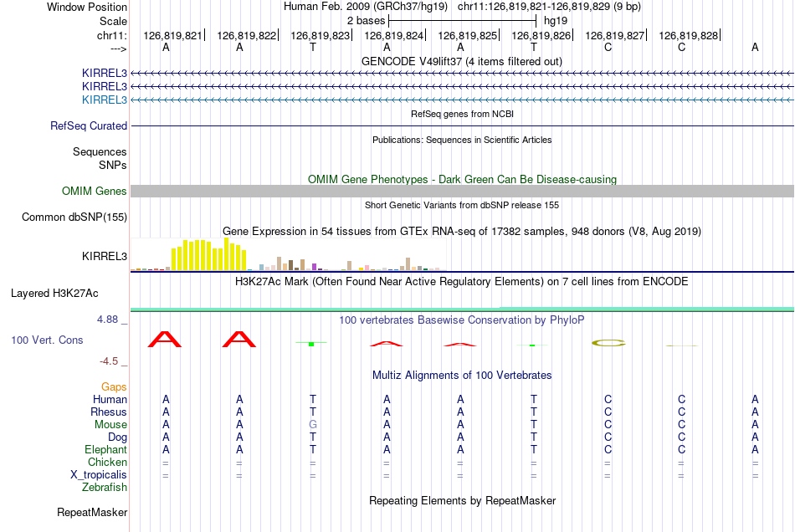Click the Rhesus alignment row label

pyautogui.click(x=109, y=412)
